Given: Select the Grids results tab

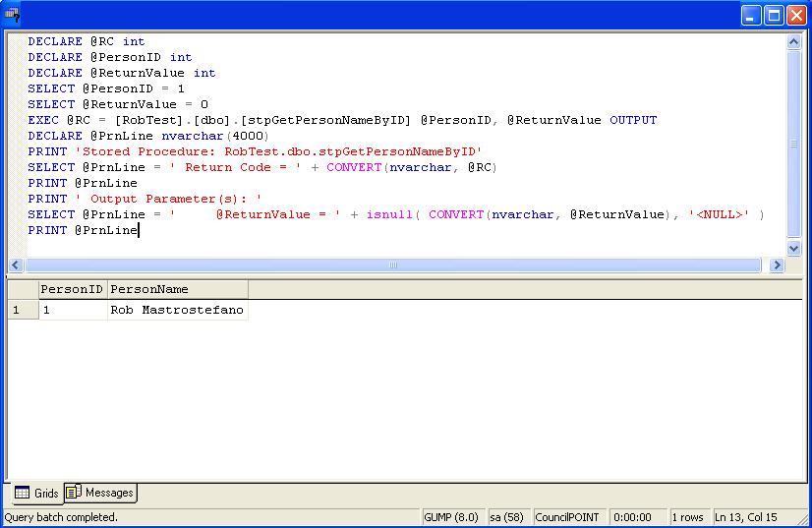Looking at the screenshot, I should tap(36, 493).
